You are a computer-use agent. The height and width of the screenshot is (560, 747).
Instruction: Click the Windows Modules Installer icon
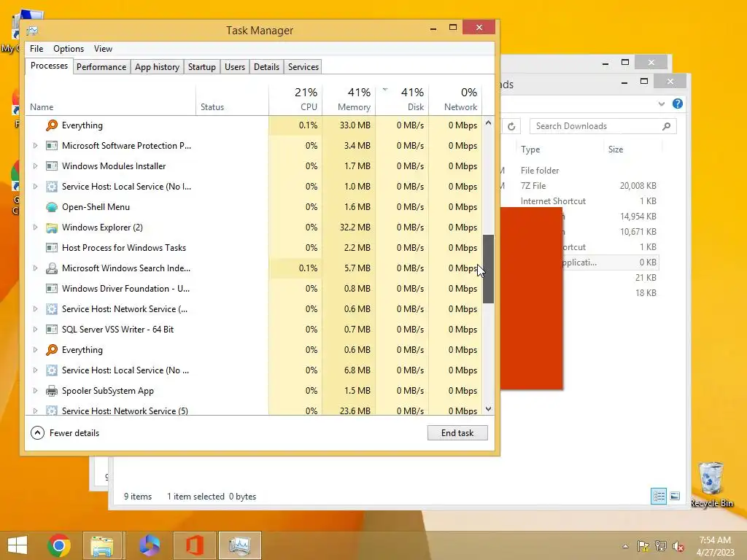click(x=52, y=166)
